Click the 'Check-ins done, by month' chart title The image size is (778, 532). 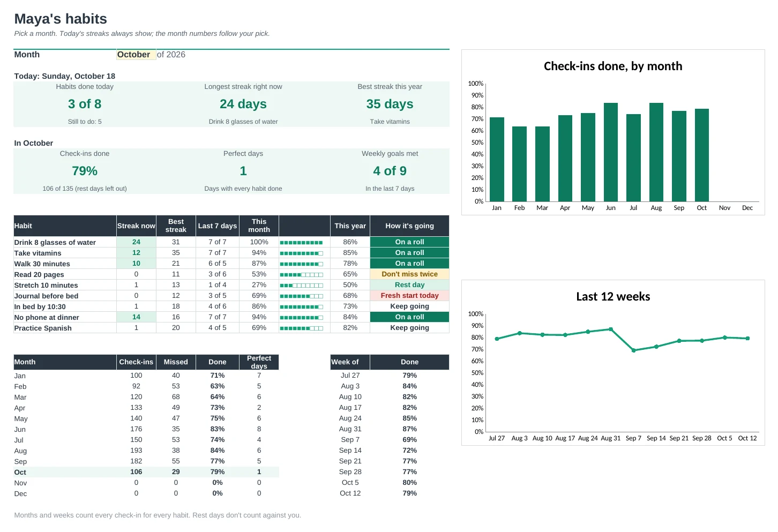(613, 66)
